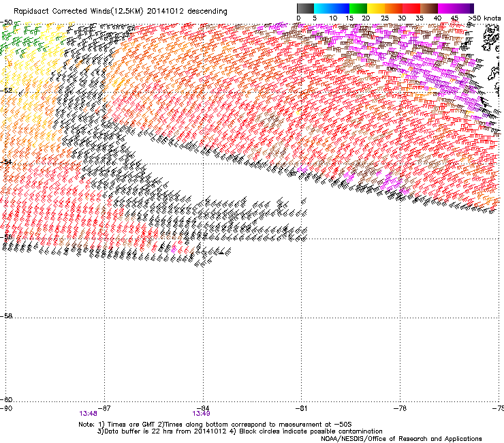The image size is (504, 443).
Task: Click the NOAA/NESDIS credit text
Action: pos(401,439)
